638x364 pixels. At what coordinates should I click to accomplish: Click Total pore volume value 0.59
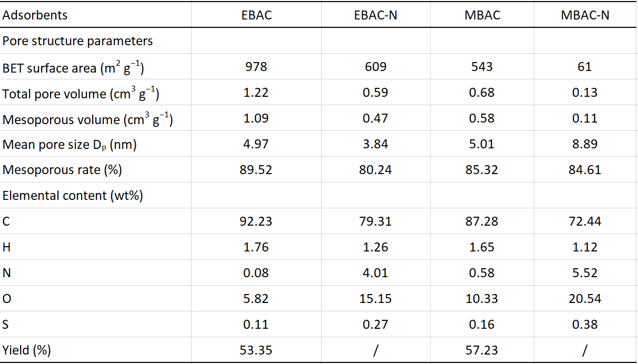pyautogui.click(x=375, y=93)
